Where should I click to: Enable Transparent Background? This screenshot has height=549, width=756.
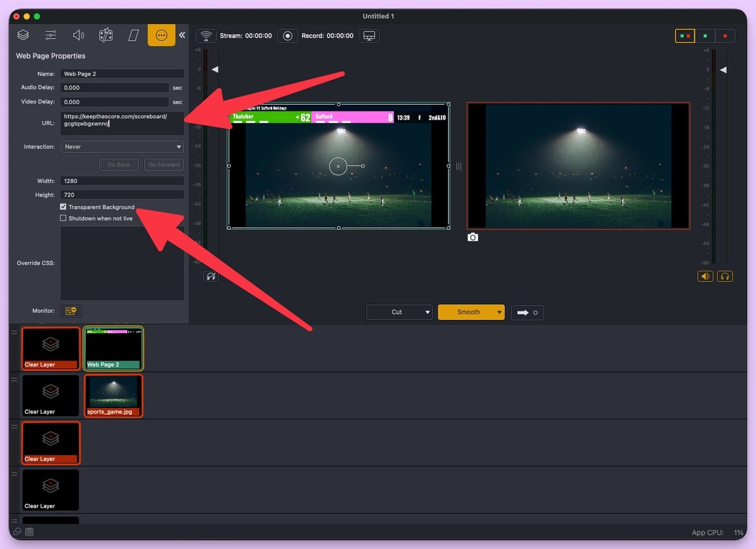coord(64,207)
